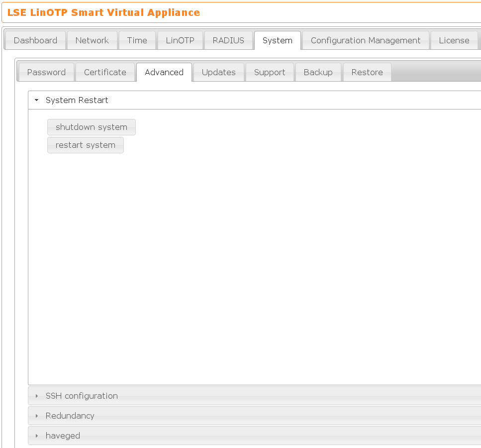The width and height of the screenshot is (481, 448).
Task: Collapse the System Restart section
Action: (77, 100)
